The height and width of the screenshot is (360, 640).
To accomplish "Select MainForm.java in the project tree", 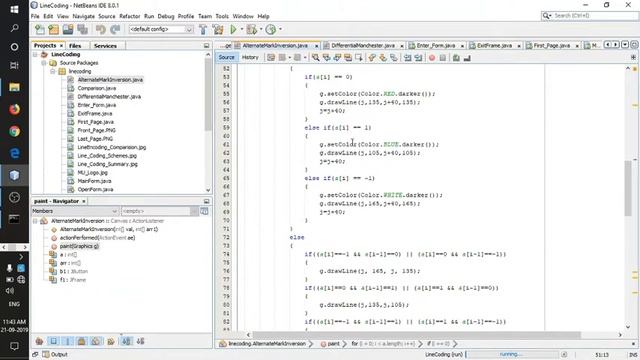I will pyautogui.click(x=94, y=181).
